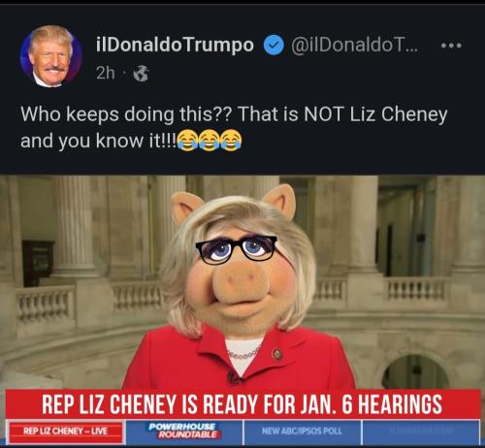
Task: Click the clip-on microphone on the jacket
Action: click(234, 376)
